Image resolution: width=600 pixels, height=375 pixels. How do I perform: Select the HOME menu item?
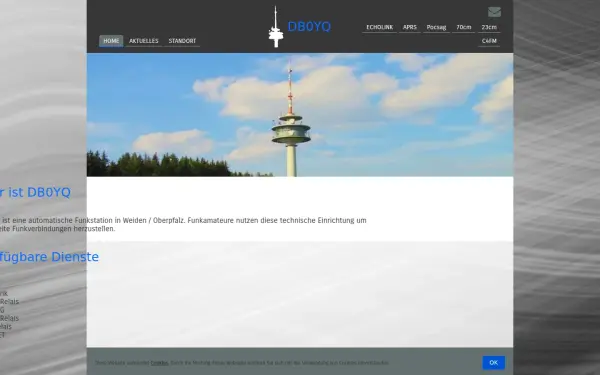click(111, 41)
